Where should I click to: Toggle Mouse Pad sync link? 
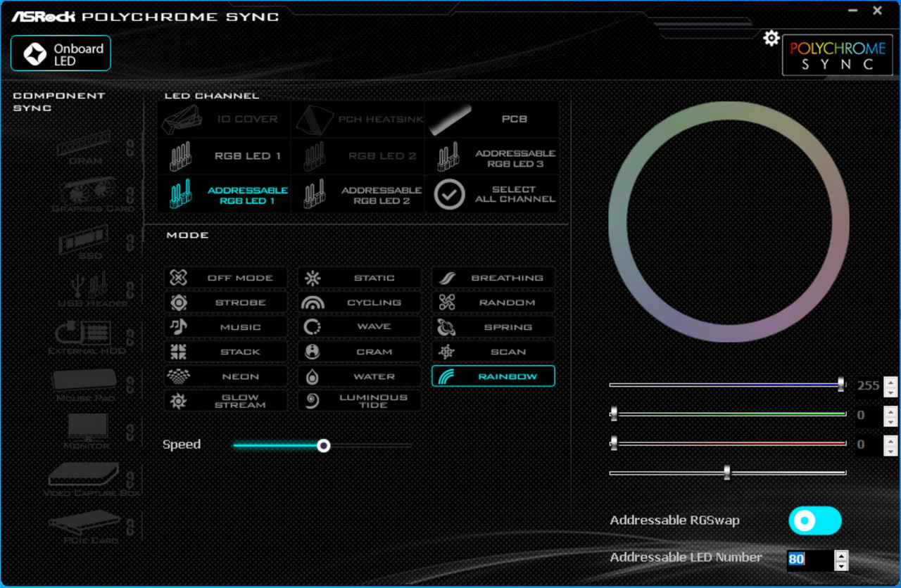[x=130, y=384]
